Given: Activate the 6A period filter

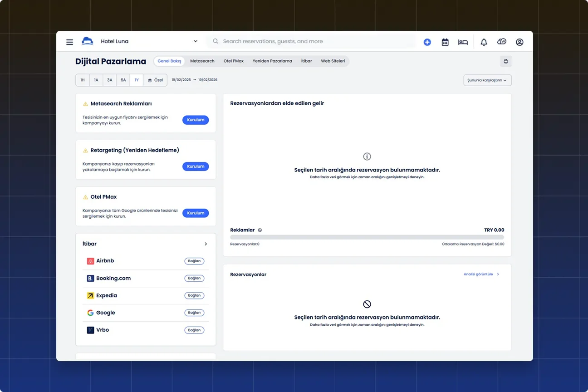Looking at the screenshot, I should click(123, 79).
